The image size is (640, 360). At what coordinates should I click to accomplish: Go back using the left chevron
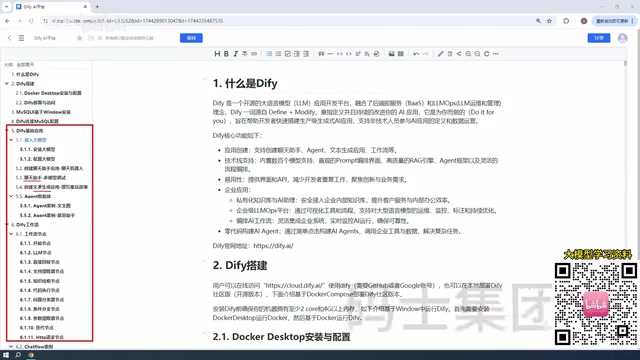point(9,38)
